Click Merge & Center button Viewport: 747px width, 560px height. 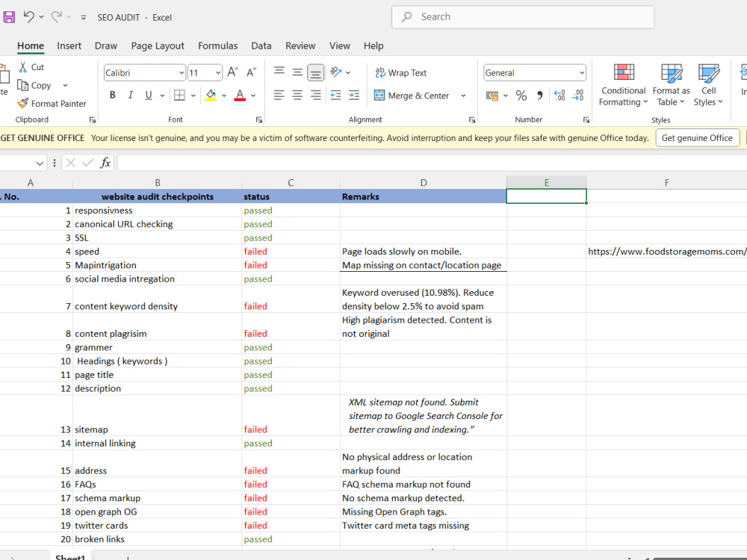(412, 96)
